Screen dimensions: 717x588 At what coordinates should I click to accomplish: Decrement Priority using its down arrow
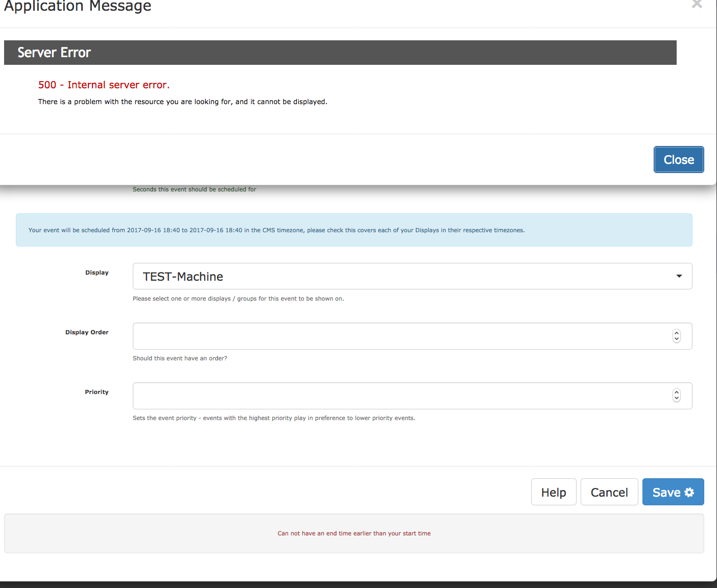click(676, 399)
